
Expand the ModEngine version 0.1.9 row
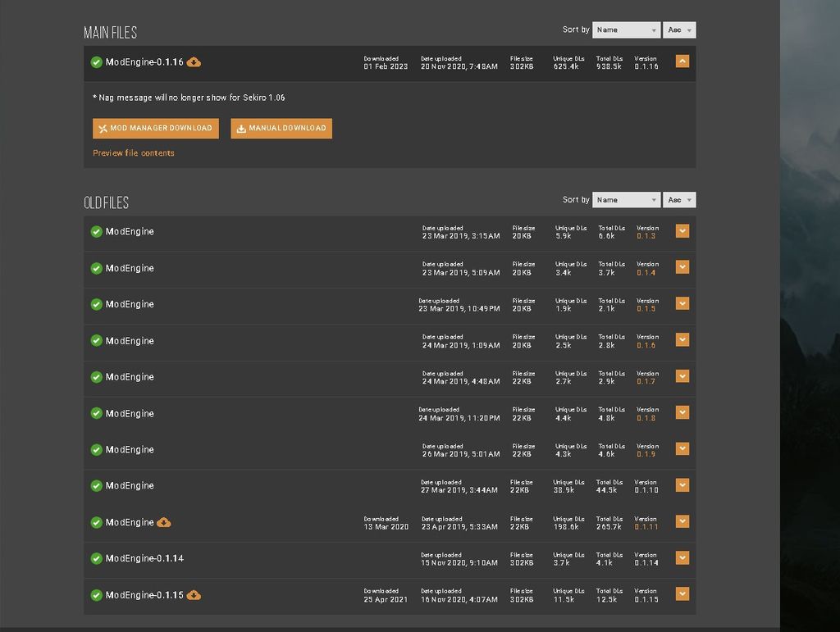point(682,449)
